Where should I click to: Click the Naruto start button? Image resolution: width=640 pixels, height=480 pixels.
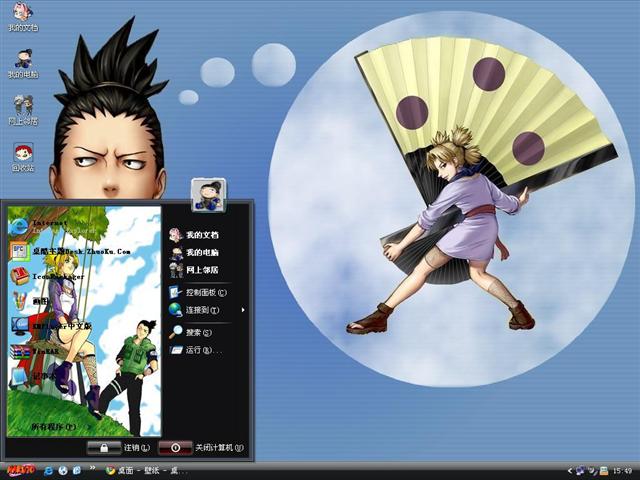pyautogui.click(x=20, y=470)
